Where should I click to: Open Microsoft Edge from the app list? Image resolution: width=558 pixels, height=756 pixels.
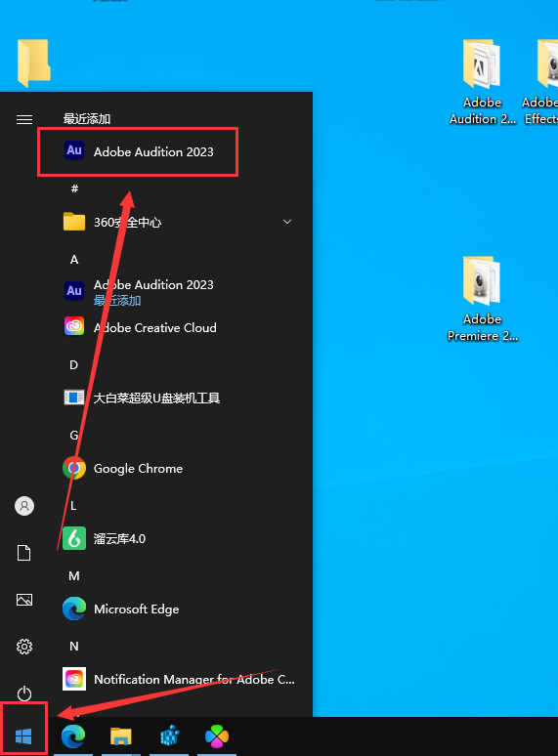[x=181, y=609]
